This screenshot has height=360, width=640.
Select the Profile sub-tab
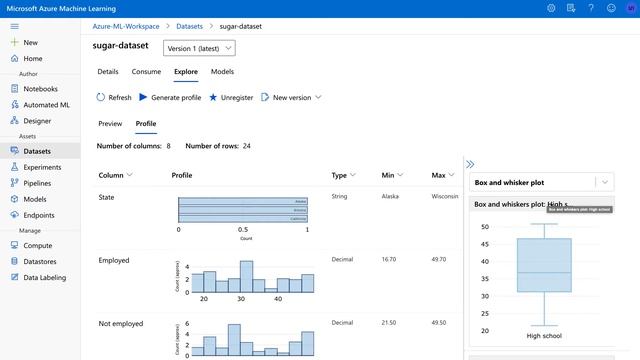tap(146, 123)
